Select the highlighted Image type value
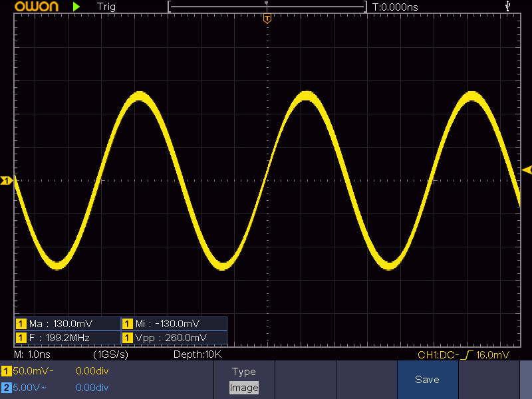 pos(244,388)
